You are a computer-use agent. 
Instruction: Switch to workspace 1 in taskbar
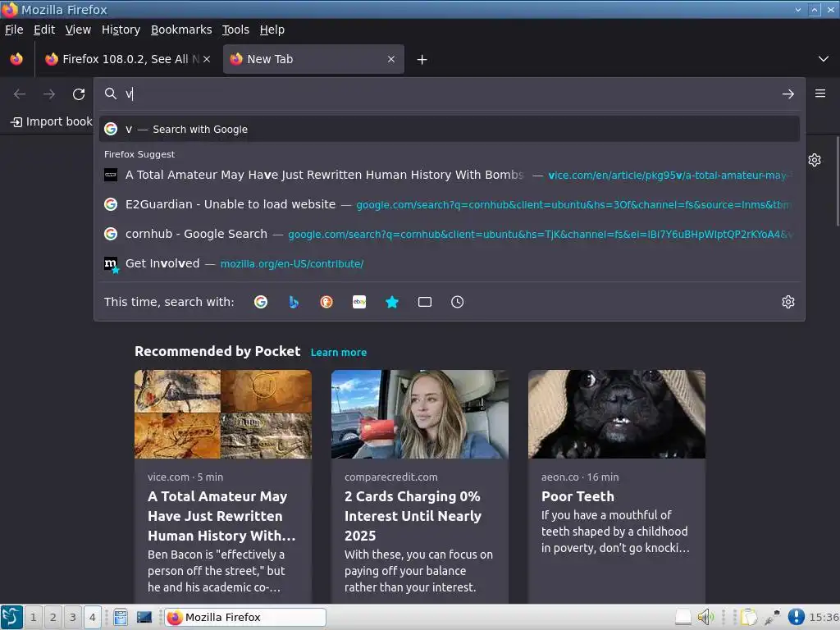(x=33, y=617)
